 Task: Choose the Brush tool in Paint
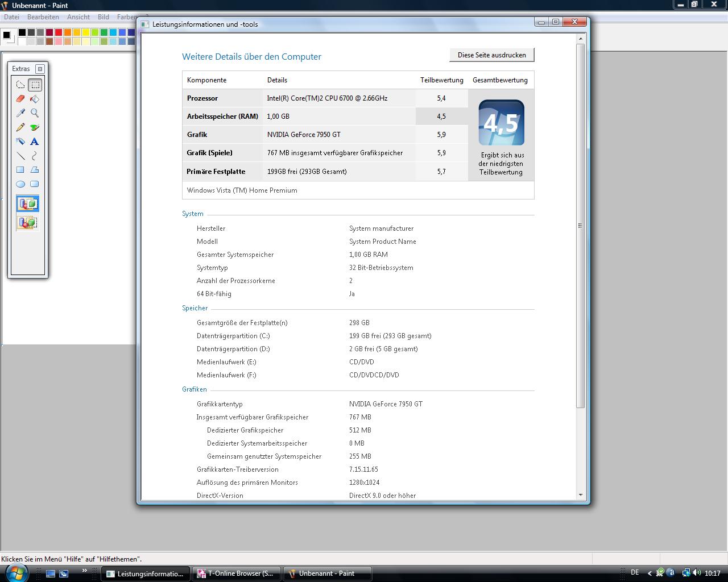tap(35, 127)
